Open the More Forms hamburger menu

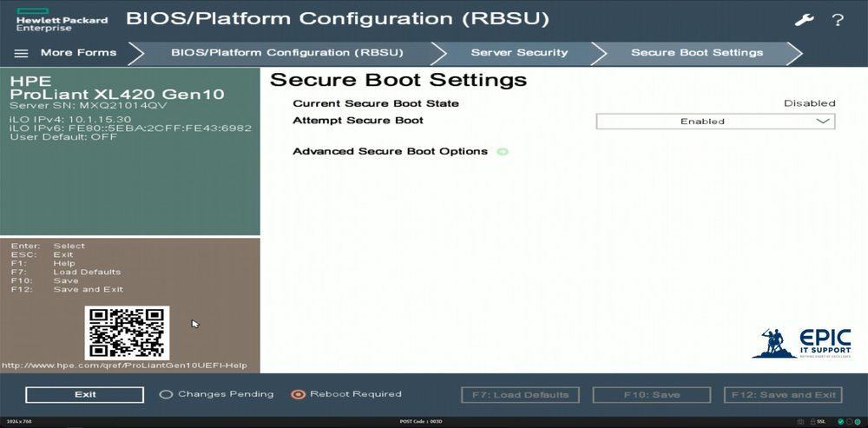click(x=21, y=53)
